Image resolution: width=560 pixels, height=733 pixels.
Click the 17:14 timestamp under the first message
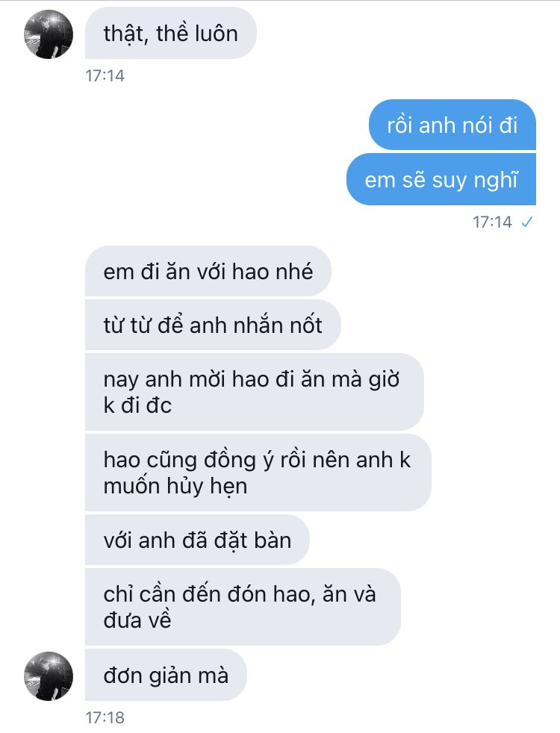pos(105,75)
